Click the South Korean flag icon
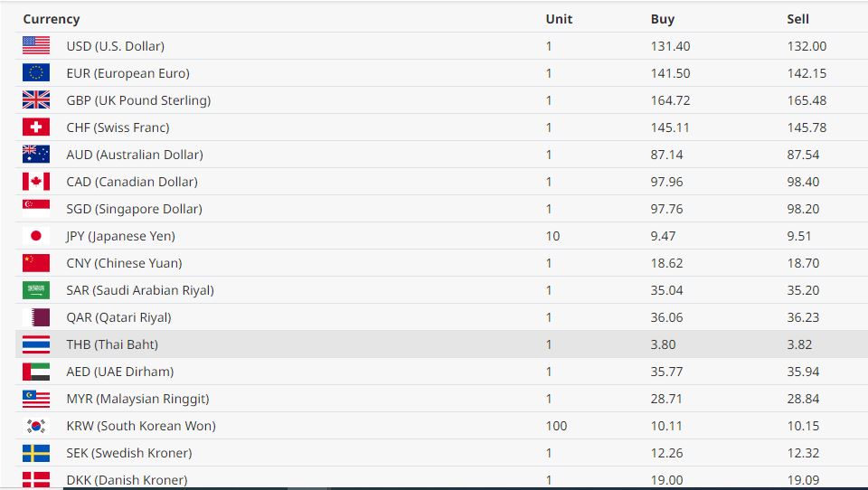This screenshot has height=490, width=868. (36, 426)
